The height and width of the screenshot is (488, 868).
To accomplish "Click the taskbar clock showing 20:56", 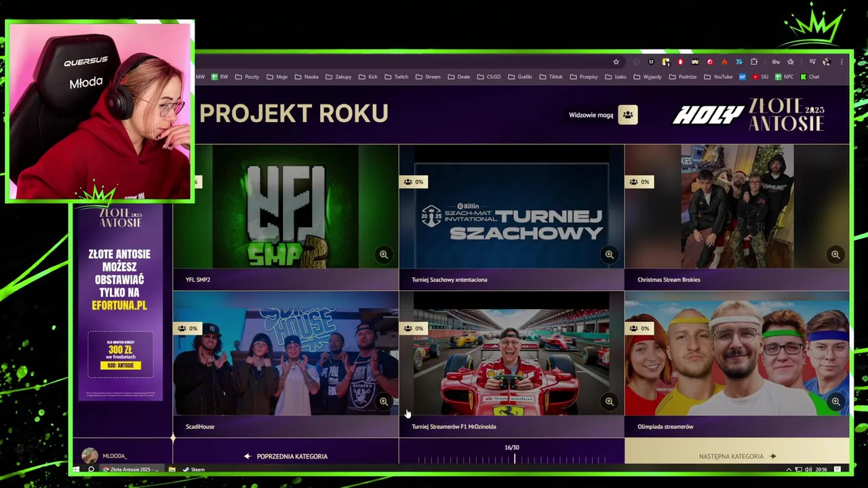I will coord(821,469).
